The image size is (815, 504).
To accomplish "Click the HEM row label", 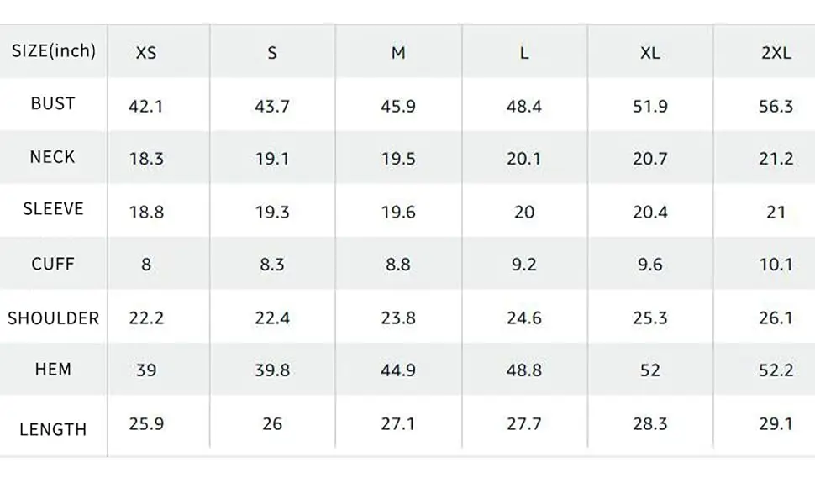I will tap(53, 369).
